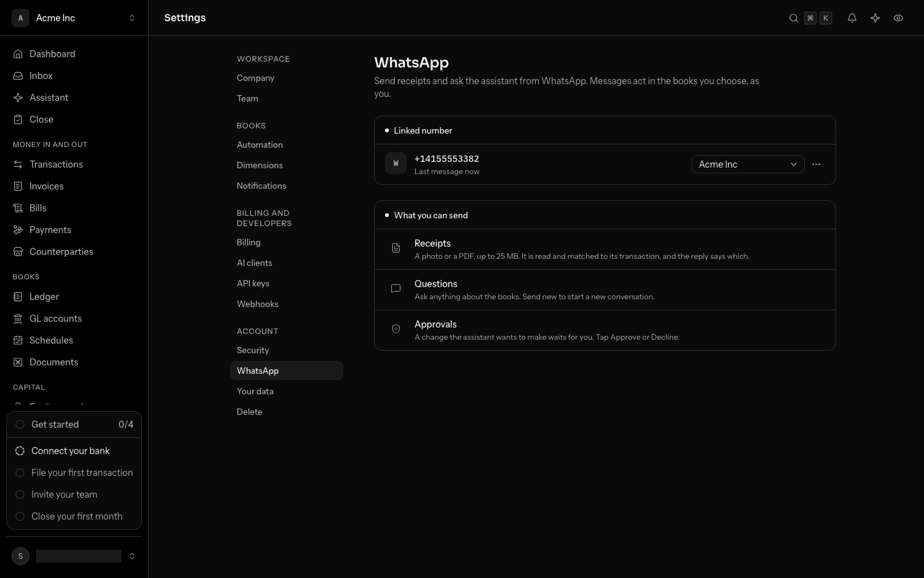Toggle the eye visibility icon in top bar
This screenshot has width=924, height=578.
pyautogui.click(x=898, y=18)
